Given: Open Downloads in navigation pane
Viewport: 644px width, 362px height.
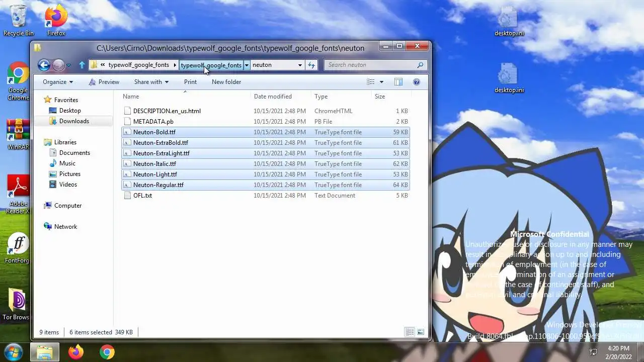Looking at the screenshot, I should pos(74,121).
